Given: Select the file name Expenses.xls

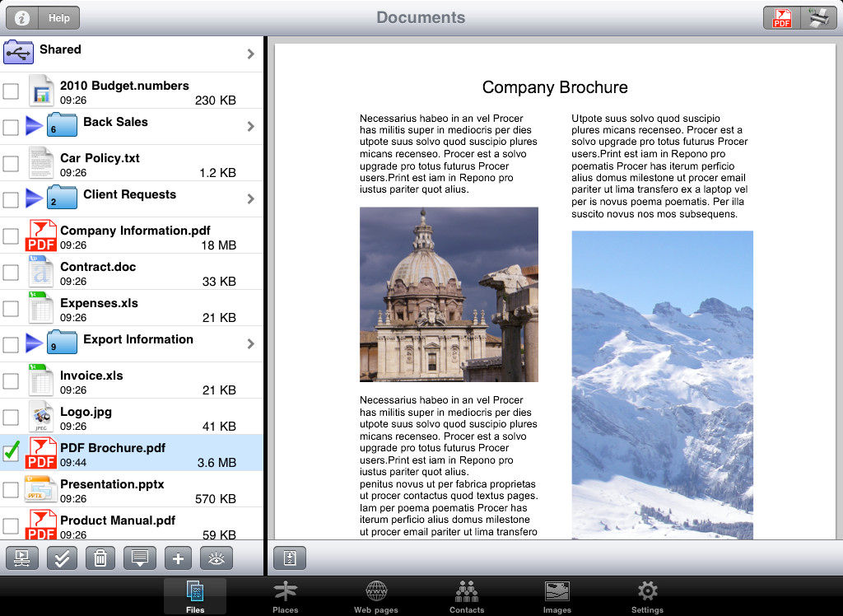Looking at the screenshot, I should [x=99, y=303].
